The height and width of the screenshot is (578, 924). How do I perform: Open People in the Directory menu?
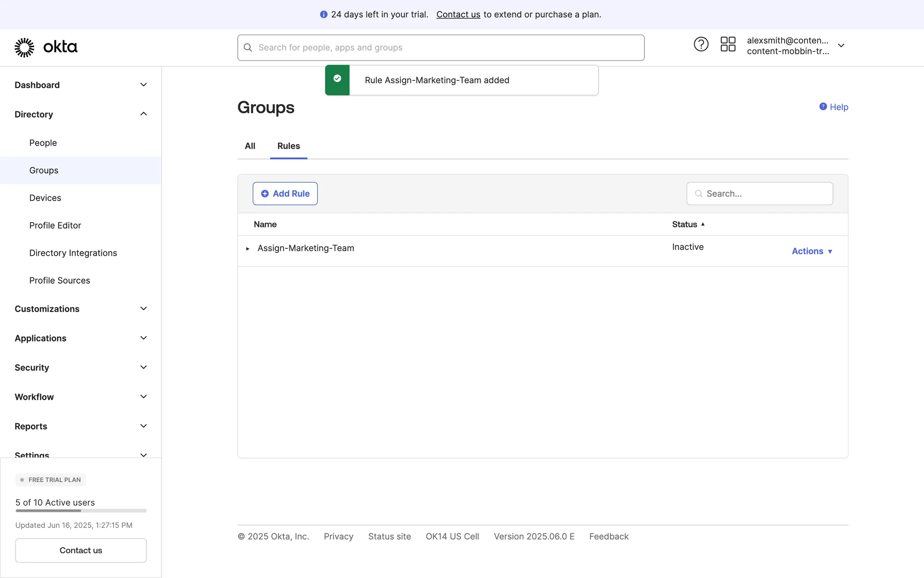pyautogui.click(x=43, y=143)
